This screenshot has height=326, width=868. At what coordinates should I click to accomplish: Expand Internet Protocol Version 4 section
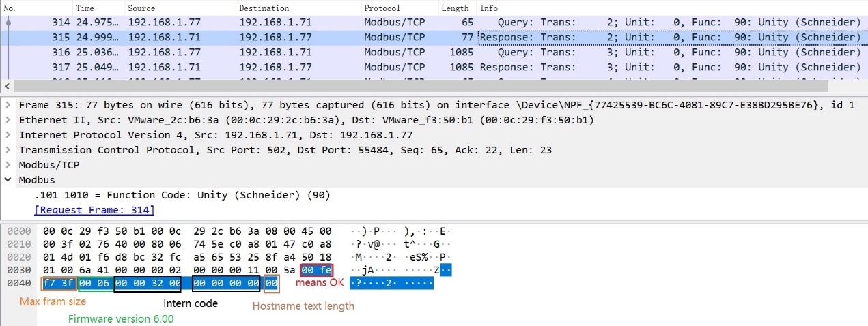click(x=8, y=136)
